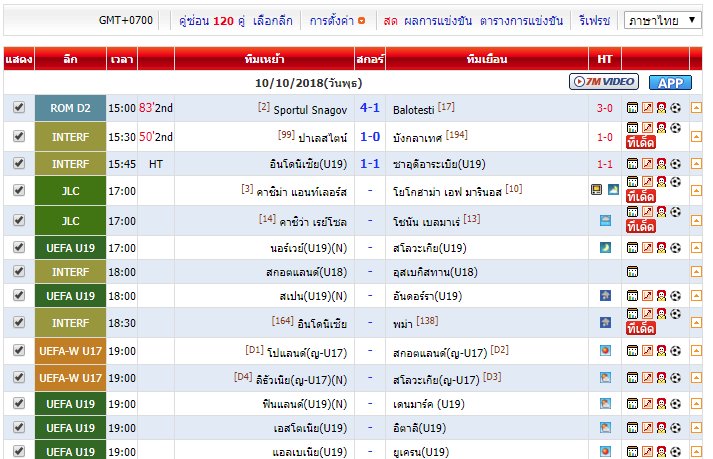Image resolution: width=713 pixels, height=459 pixels.
Task: Open soccer ball icon for Sportul Snagov match
Action: point(676,107)
